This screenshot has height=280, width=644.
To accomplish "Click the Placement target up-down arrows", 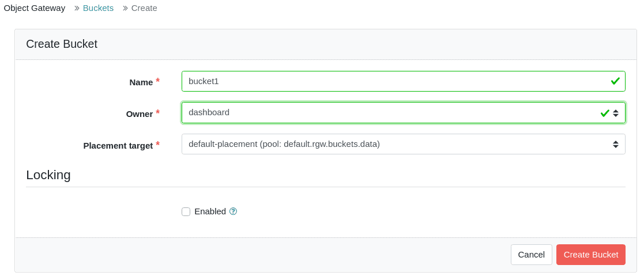I will (x=616, y=144).
